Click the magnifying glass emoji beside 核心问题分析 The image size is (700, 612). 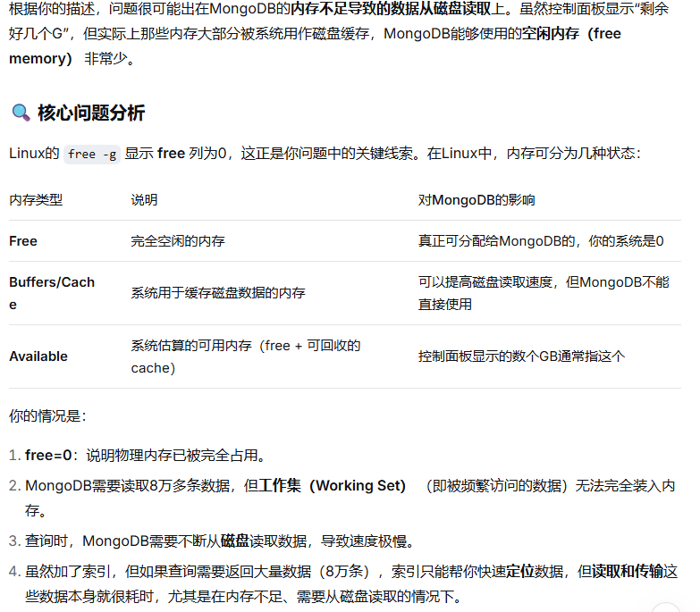(x=21, y=113)
